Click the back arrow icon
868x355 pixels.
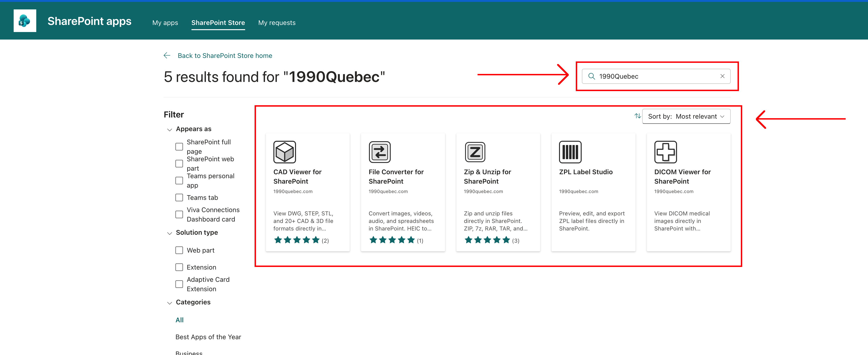[x=167, y=56]
